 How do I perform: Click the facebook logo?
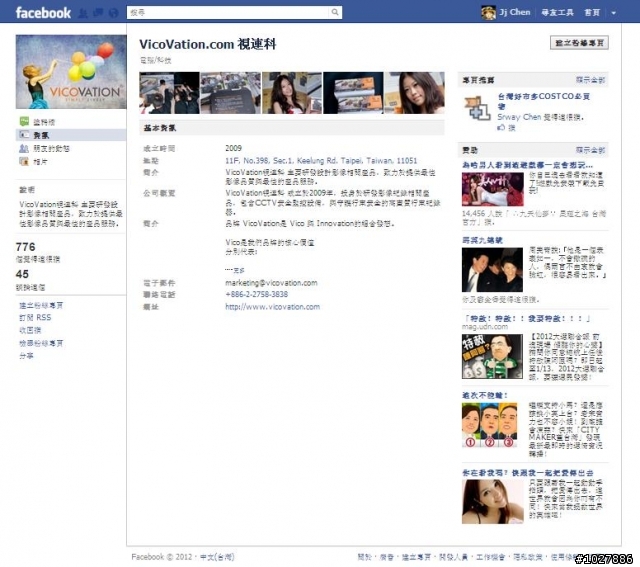coord(43,13)
